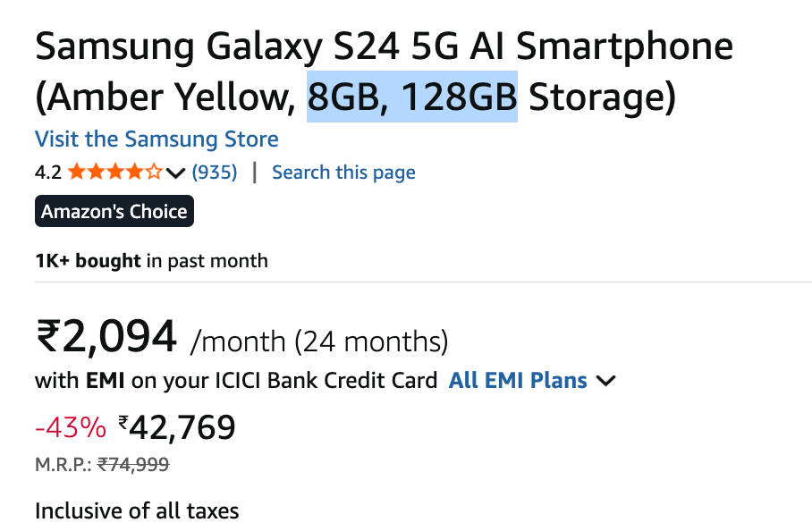Click the -43% discount label
The height and width of the screenshot is (531, 812).
(70, 428)
